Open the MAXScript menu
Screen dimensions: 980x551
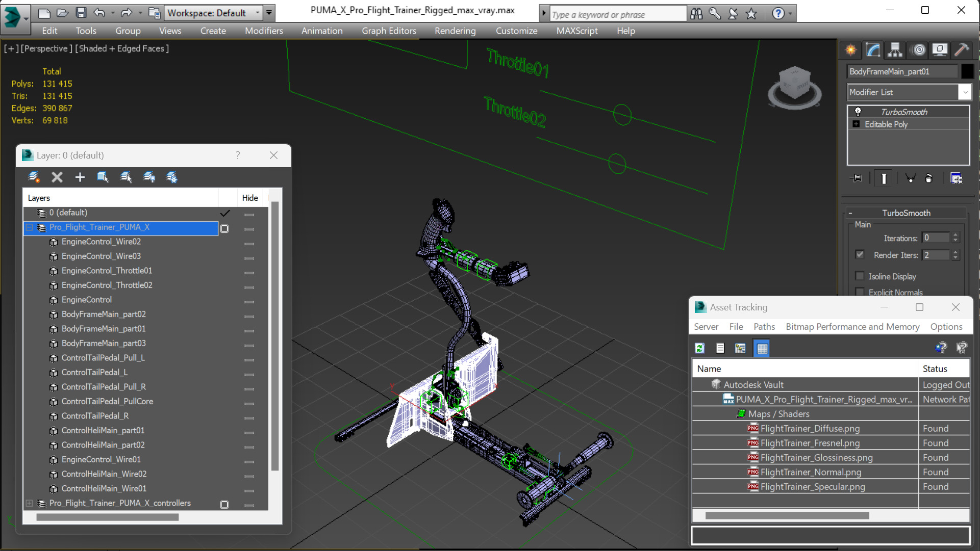577,31
